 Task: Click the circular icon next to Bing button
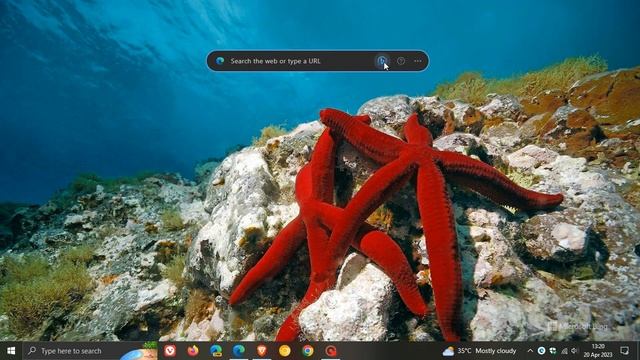coord(401,61)
